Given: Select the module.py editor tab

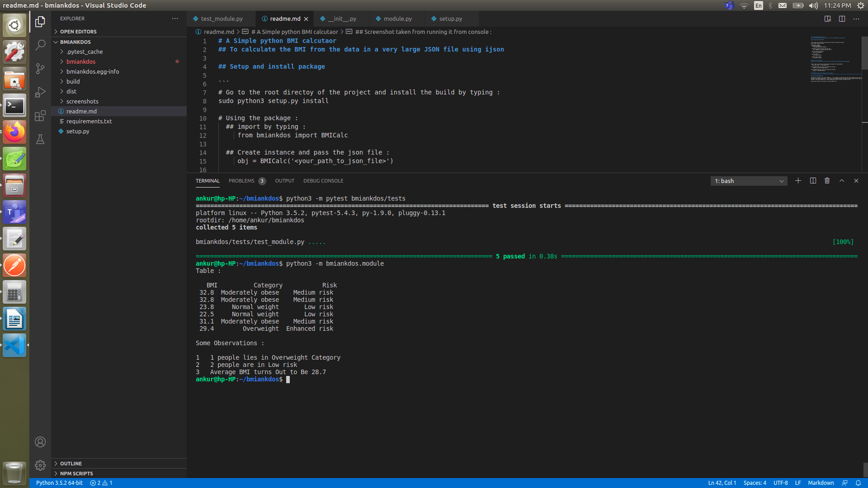Looking at the screenshot, I should (x=396, y=19).
